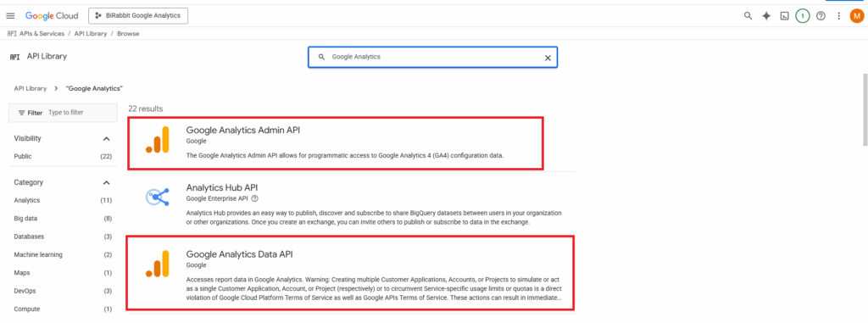Click the orange M account avatar
This screenshot has width=868, height=323.
click(x=857, y=15)
